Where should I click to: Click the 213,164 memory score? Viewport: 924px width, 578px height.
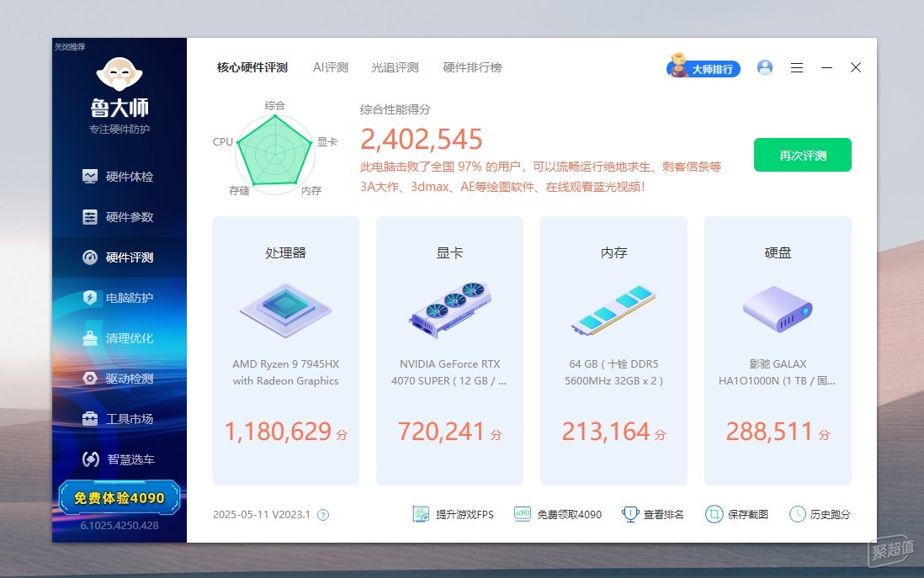click(x=606, y=432)
